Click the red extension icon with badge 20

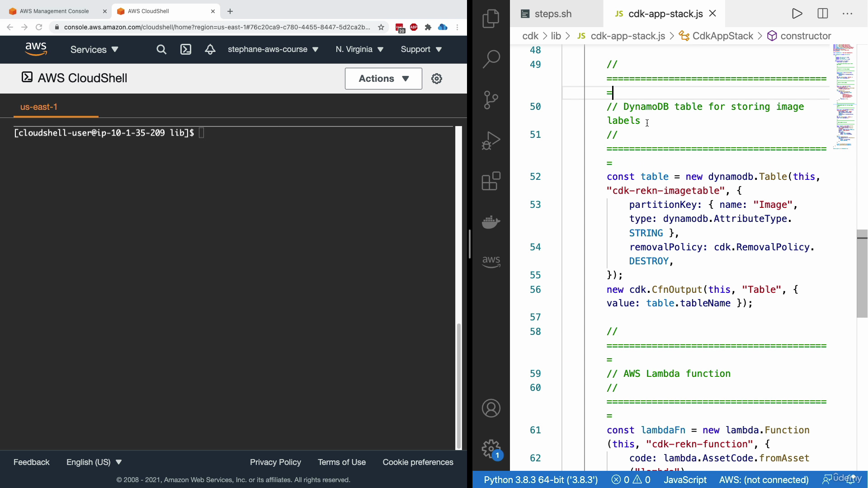click(400, 28)
